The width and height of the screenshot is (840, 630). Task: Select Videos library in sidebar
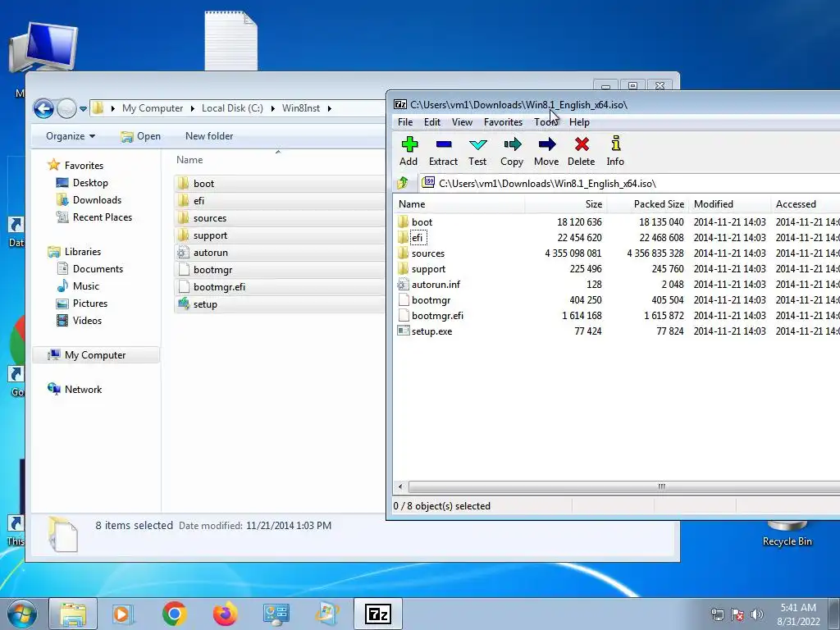87,321
